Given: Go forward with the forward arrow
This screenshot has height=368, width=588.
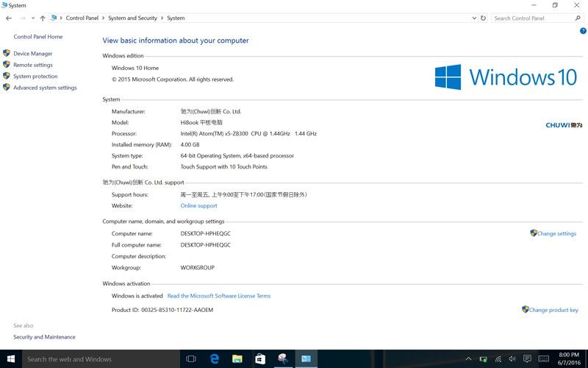Looking at the screenshot, I should (23, 18).
